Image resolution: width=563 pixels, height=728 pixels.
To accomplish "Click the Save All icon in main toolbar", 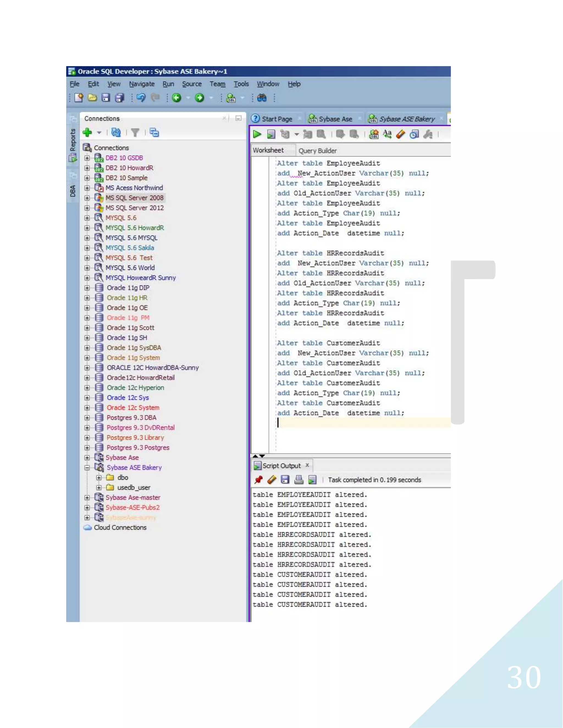I will pos(119,98).
